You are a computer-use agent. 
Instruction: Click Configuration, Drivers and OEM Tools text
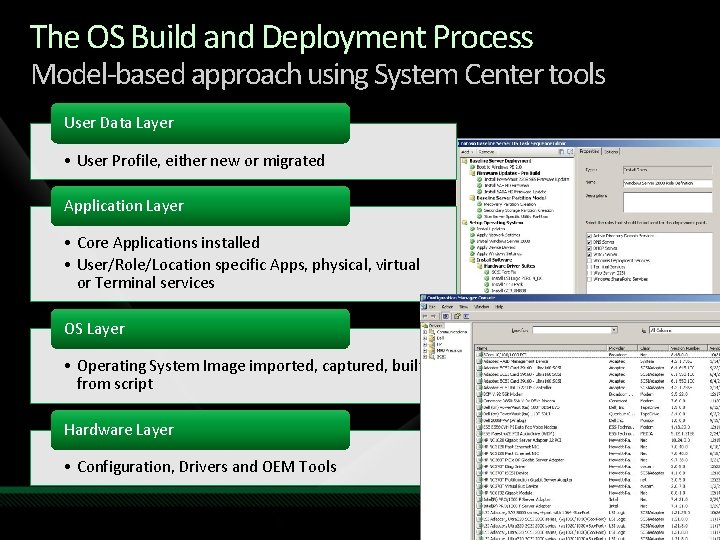pyautogui.click(x=207, y=467)
